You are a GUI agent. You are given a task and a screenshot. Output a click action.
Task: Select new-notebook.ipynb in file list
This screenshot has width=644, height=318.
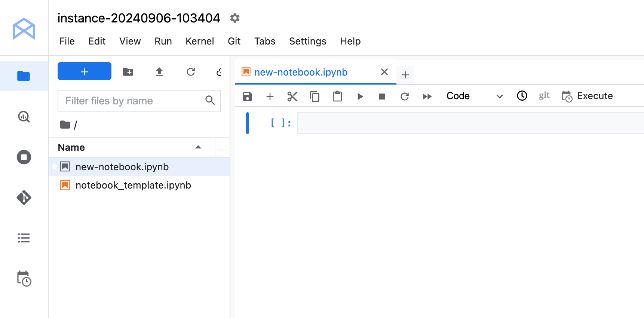139,167
